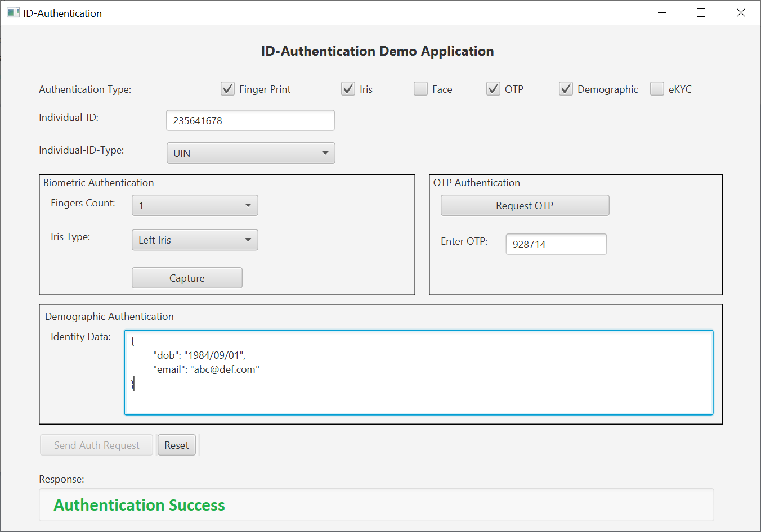The width and height of the screenshot is (761, 532).
Task: Click the Authentication Success response text
Action: tap(139, 505)
